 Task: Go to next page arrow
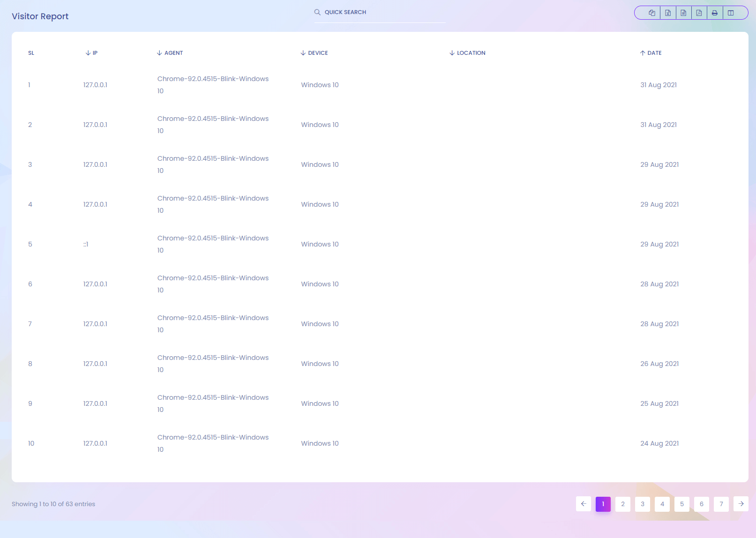point(741,504)
